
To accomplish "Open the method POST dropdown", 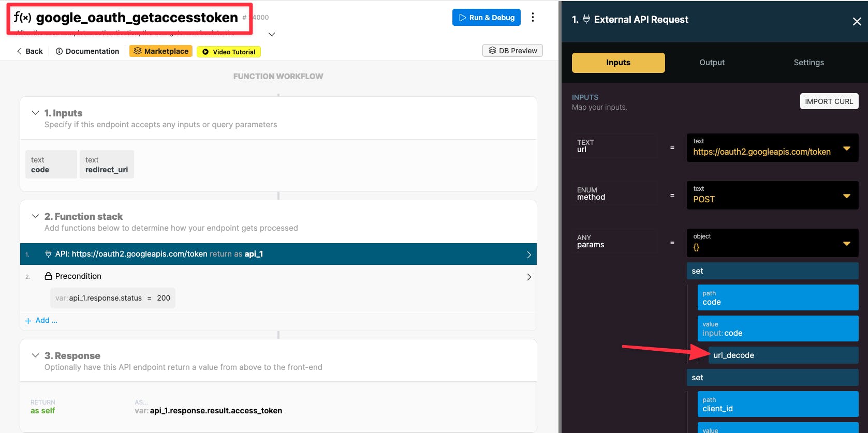I will pos(847,196).
